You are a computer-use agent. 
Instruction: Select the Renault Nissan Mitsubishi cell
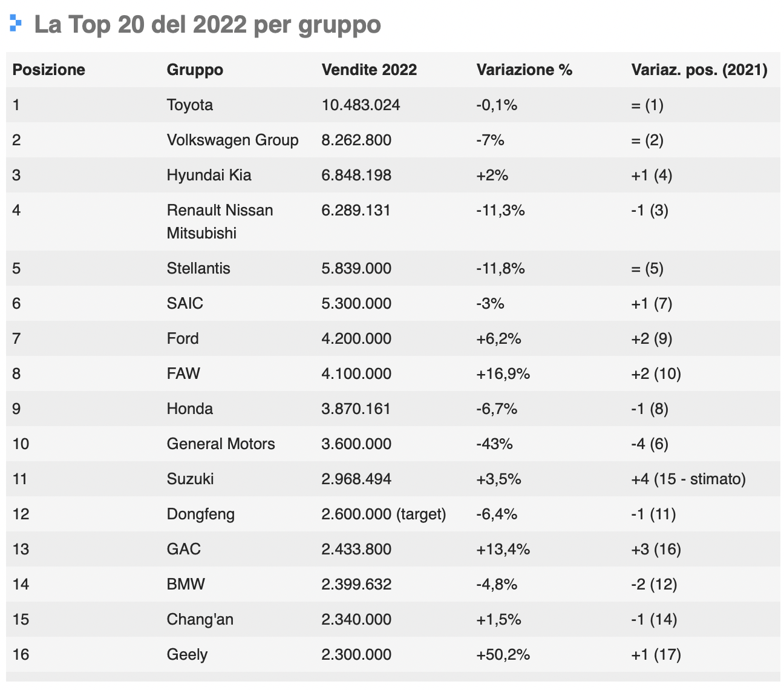(220, 222)
